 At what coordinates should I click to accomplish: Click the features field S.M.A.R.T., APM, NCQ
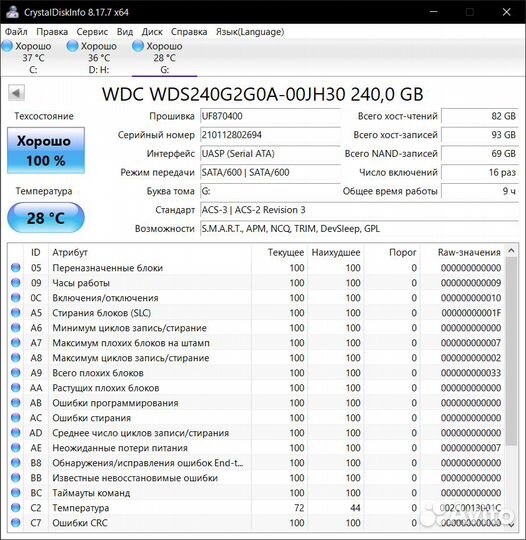pos(359,229)
